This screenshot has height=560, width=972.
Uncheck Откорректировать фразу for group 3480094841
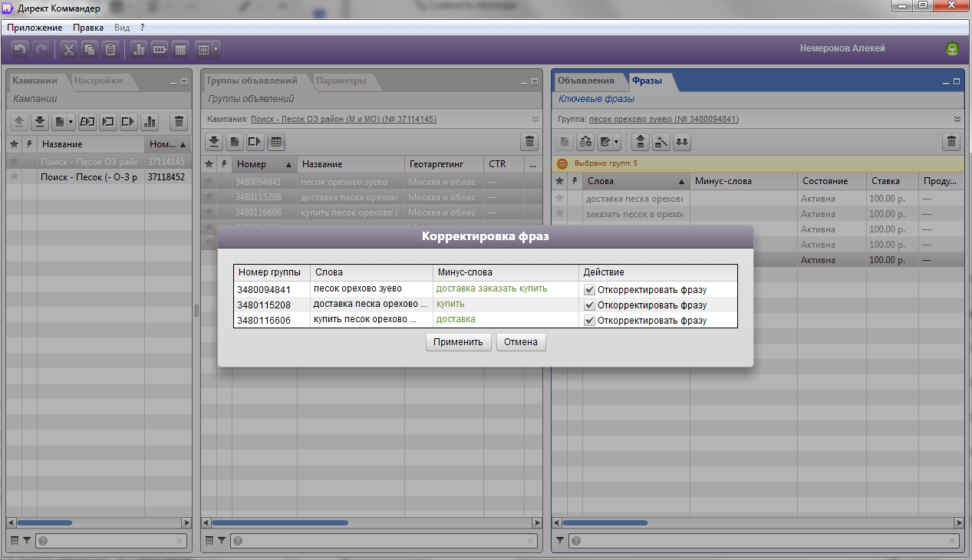pyautogui.click(x=589, y=290)
